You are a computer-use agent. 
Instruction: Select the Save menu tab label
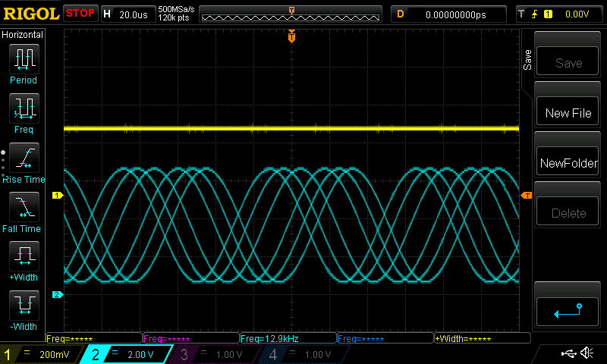tap(527, 61)
